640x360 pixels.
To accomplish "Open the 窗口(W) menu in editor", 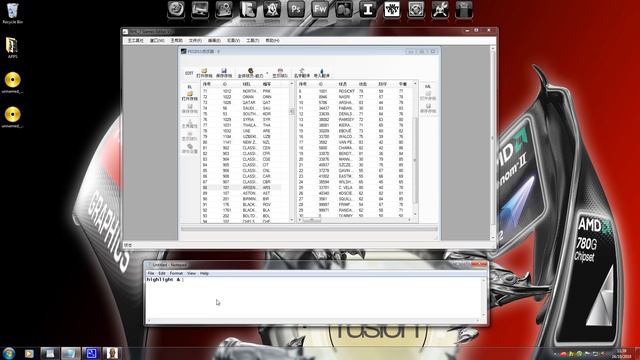I will click(157, 41).
